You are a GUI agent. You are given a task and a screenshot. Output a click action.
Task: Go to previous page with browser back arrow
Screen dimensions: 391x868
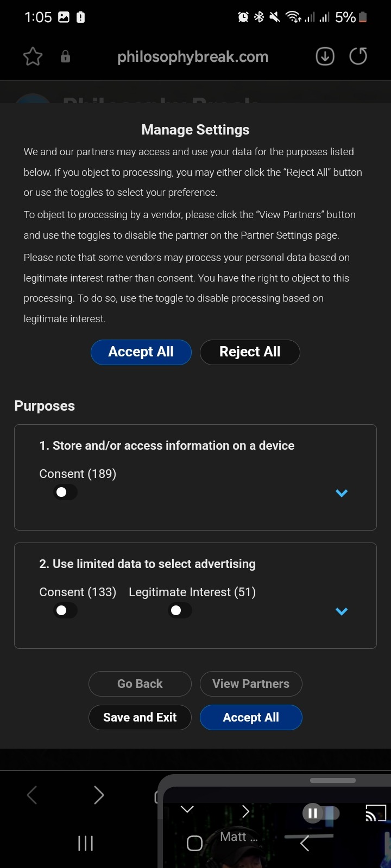click(x=32, y=795)
